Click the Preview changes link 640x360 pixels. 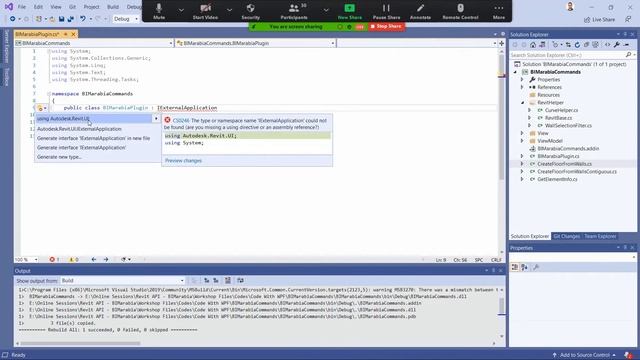coord(183,160)
